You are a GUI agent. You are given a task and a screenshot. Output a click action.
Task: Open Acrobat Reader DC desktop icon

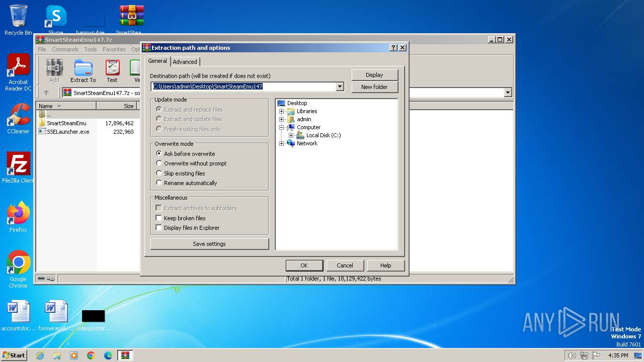[x=18, y=73]
